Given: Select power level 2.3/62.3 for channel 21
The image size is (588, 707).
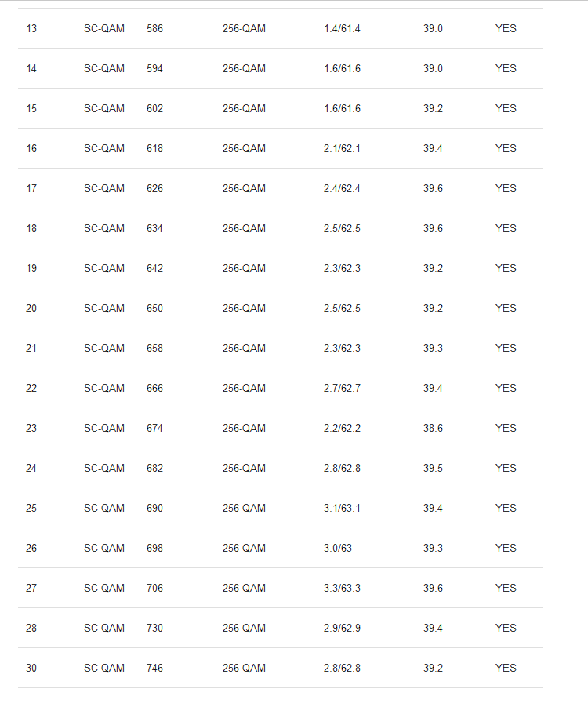Looking at the screenshot, I should click(342, 349).
